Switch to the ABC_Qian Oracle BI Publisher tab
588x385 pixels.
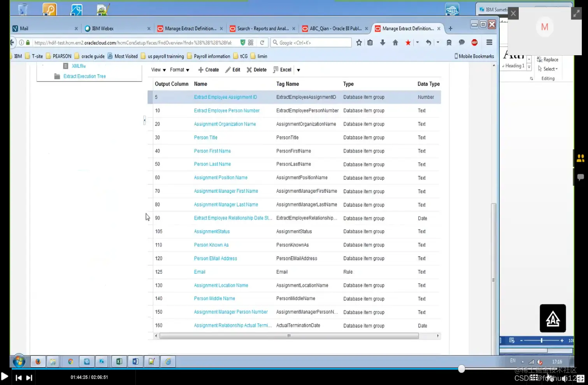(x=335, y=28)
